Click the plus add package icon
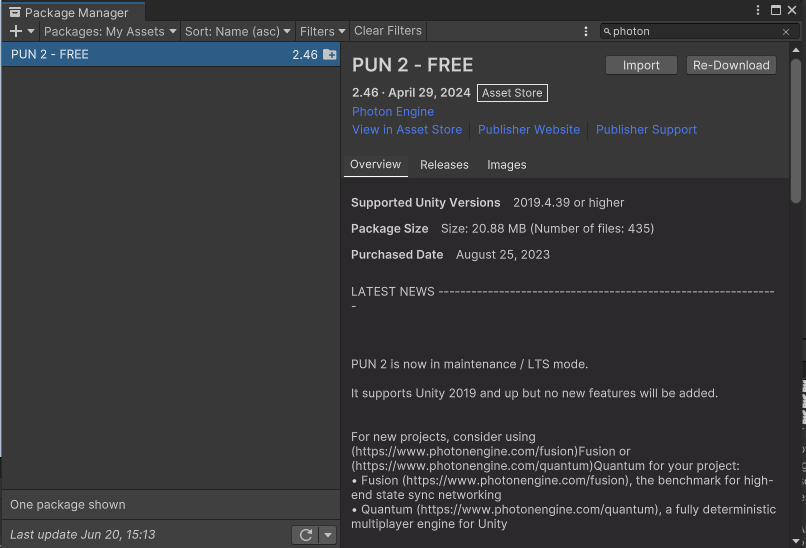 click(x=16, y=31)
